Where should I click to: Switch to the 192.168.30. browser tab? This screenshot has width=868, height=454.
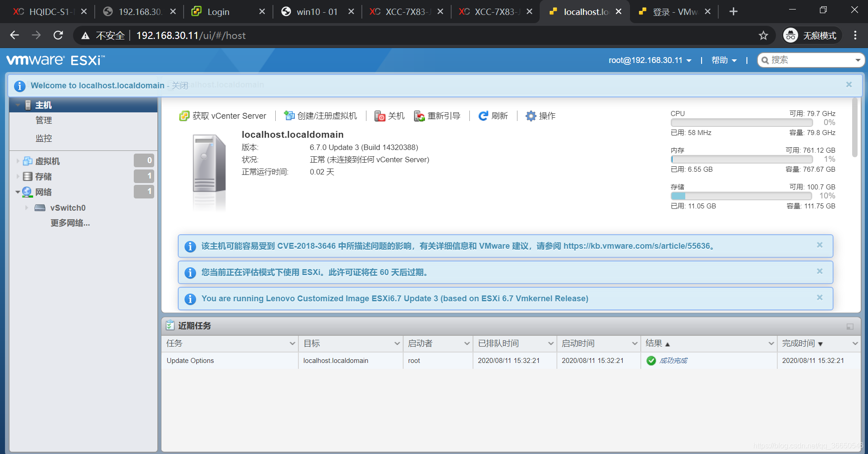tap(138, 12)
